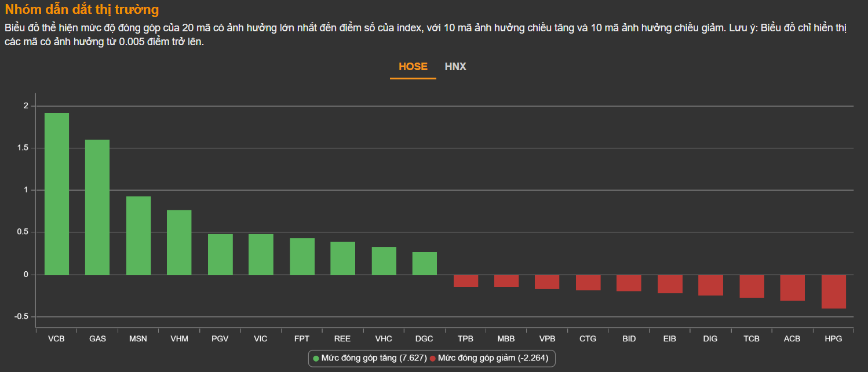
Task: Click the VIC green bar
Action: click(x=261, y=254)
